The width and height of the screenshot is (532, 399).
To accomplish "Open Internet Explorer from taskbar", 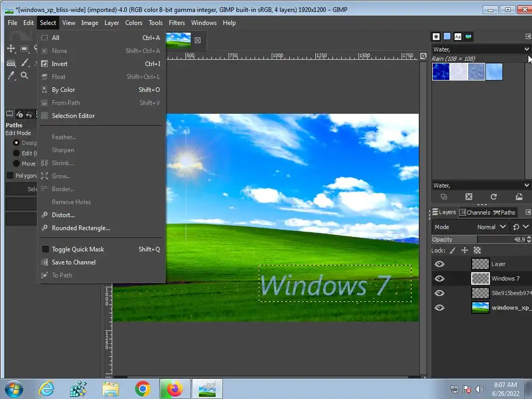I will pyautogui.click(x=46, y=389).
